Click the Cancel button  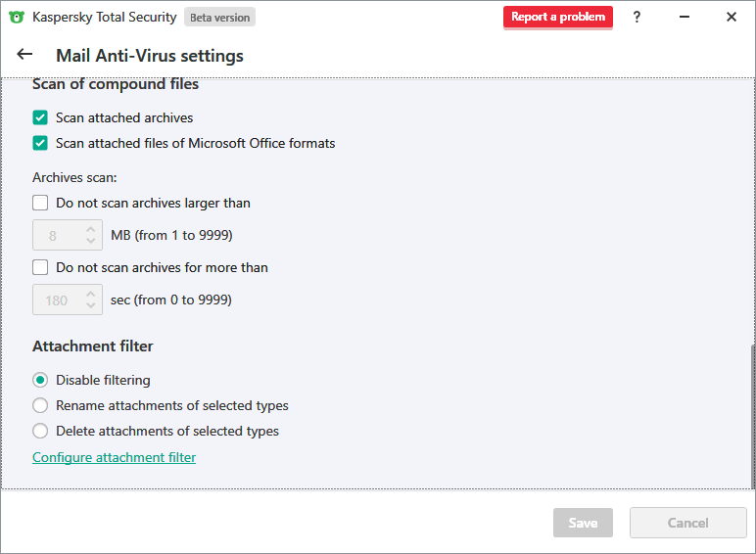pyautogui.click(x=687, y=523)
